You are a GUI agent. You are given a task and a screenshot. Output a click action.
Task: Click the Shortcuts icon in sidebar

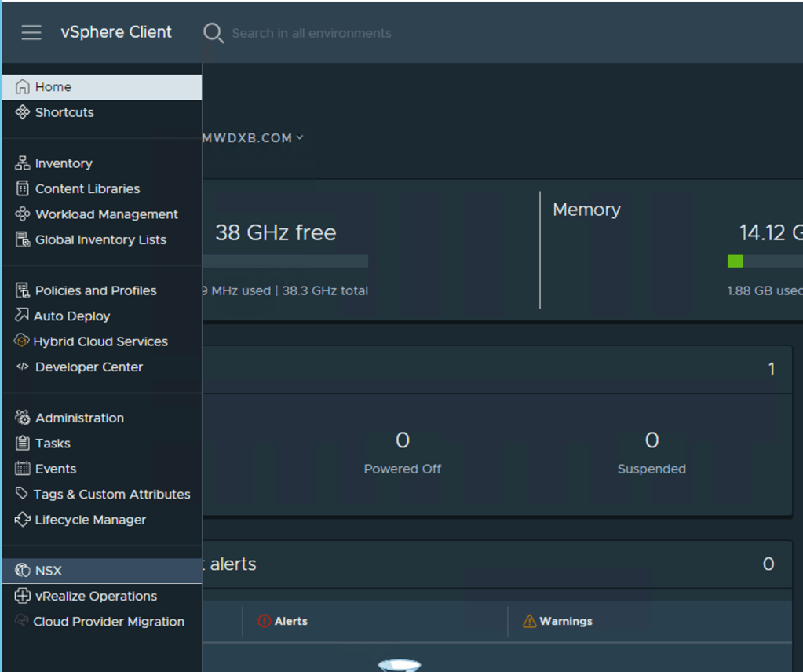pos(23,112)
